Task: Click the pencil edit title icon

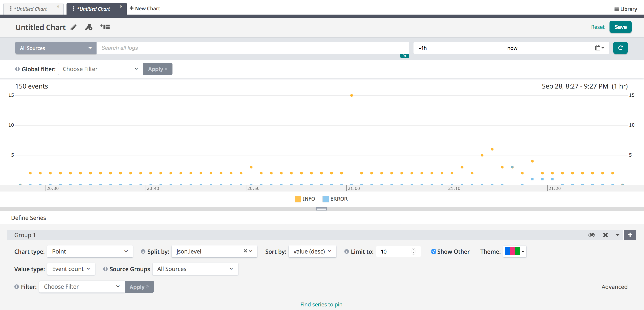Action: click(73, 27)
